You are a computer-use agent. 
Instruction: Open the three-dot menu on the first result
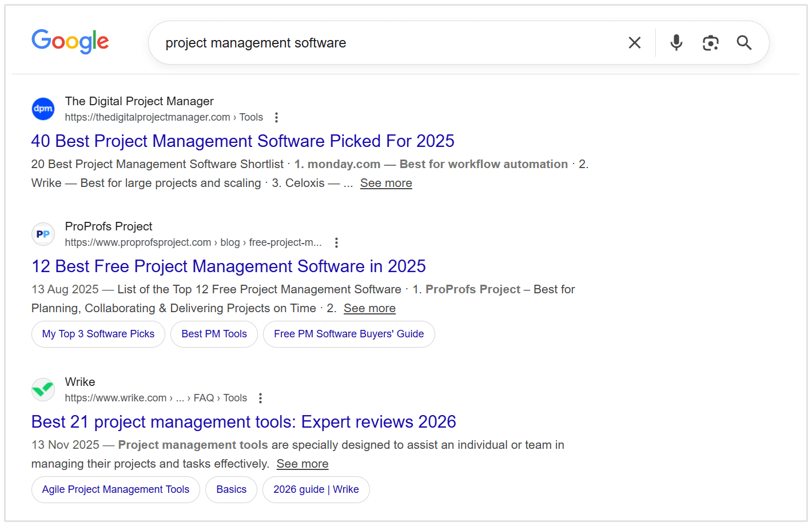point(276,117)
